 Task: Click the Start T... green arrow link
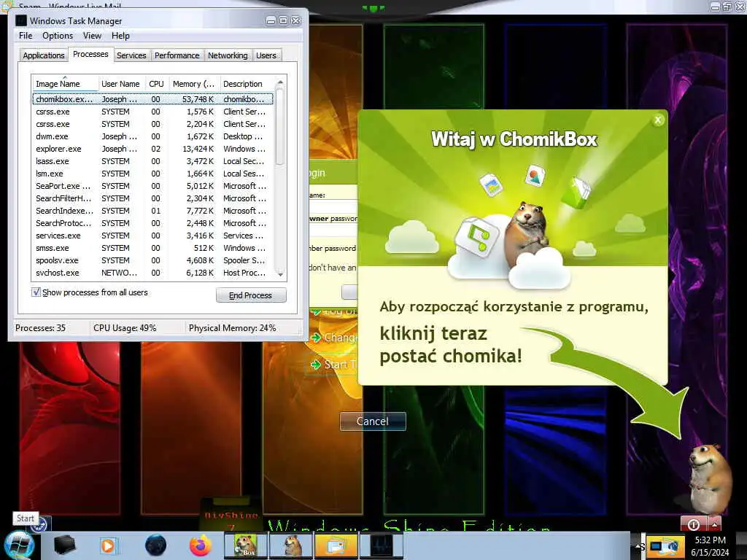(333, 365)
